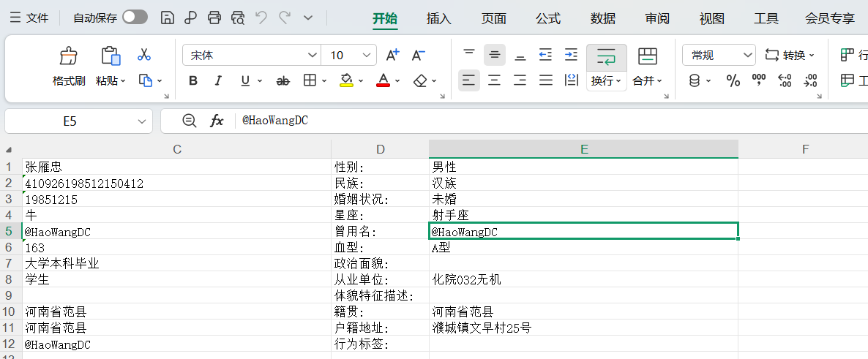
Task: Click the increase indent icon
Action: 571,55
